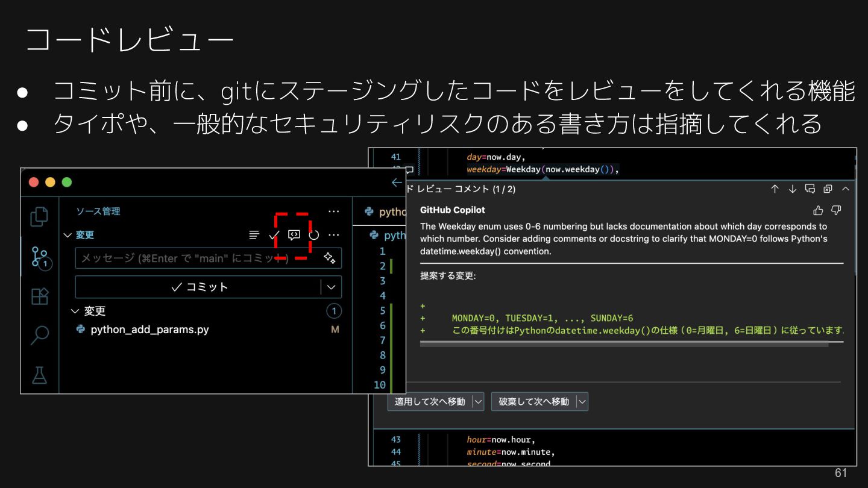This screenshot has height=488, width=868.
Task: Click the thumbs down on Copilot comment
Action: [x=836, y=210]
